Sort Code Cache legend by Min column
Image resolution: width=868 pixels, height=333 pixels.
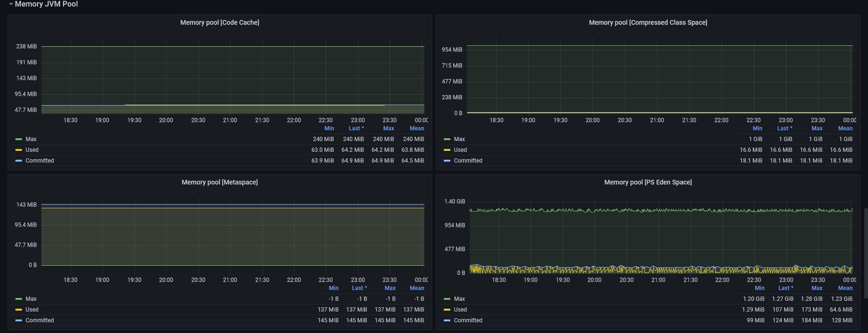point(329,128)
